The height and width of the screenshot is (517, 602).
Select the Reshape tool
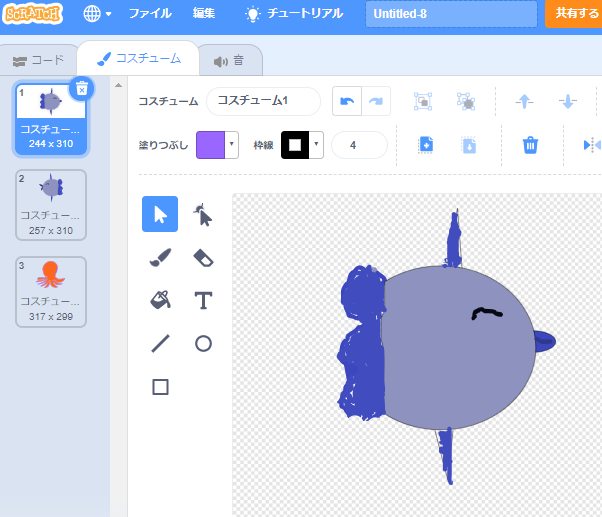(203, 214)
